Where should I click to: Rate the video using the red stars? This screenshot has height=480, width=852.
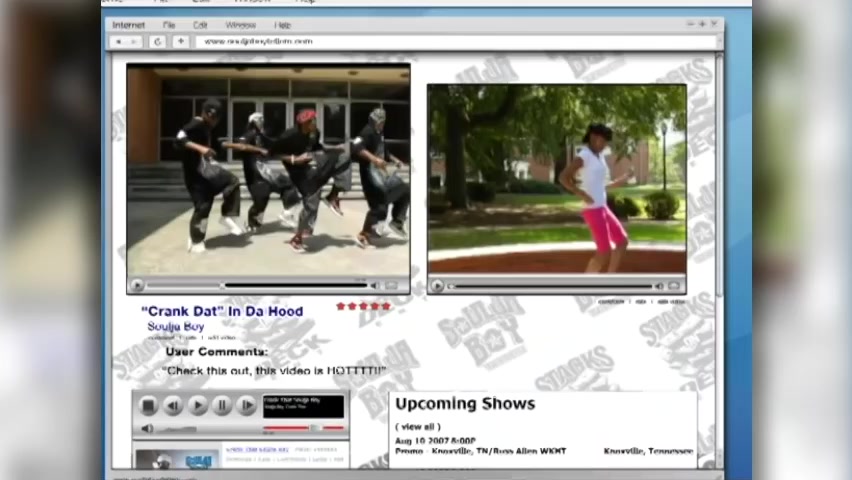(364, 306)
